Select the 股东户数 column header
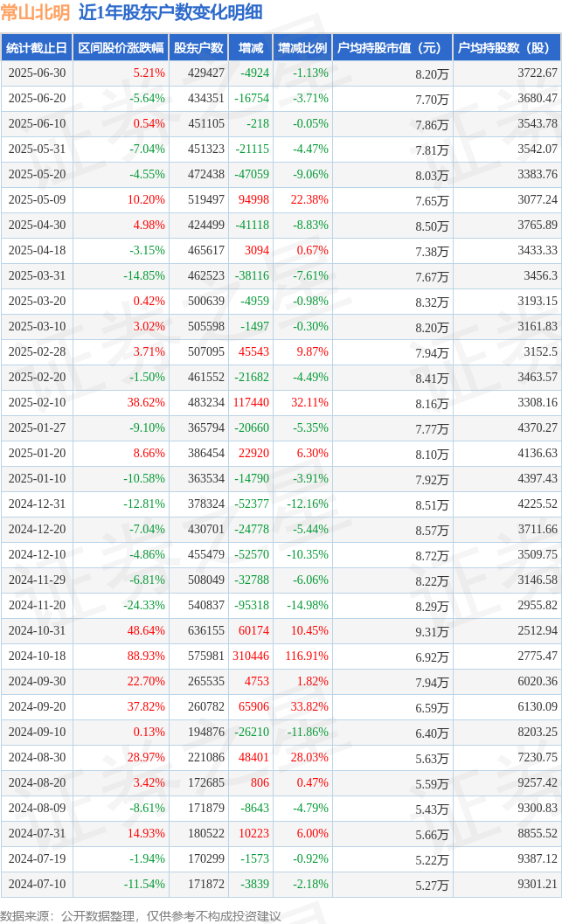Screen dimensions: 562x924 (198, 48)
